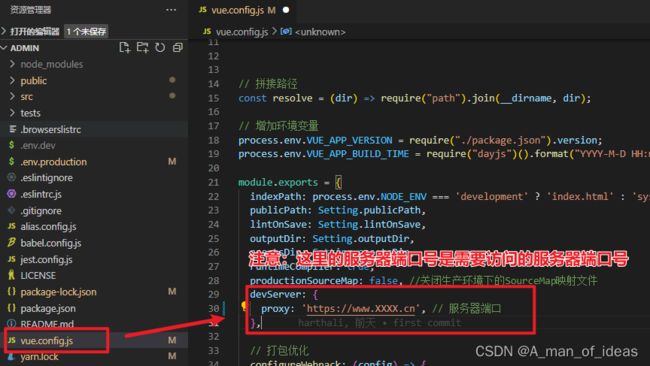Click the ESLint icon next to .eslintrc.js

click(x=12, y=194)
